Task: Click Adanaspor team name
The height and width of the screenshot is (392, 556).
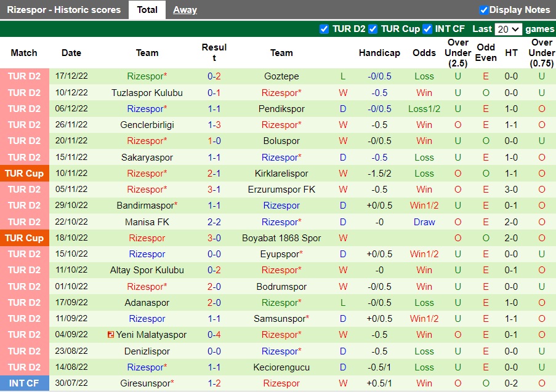Action: 147,303
